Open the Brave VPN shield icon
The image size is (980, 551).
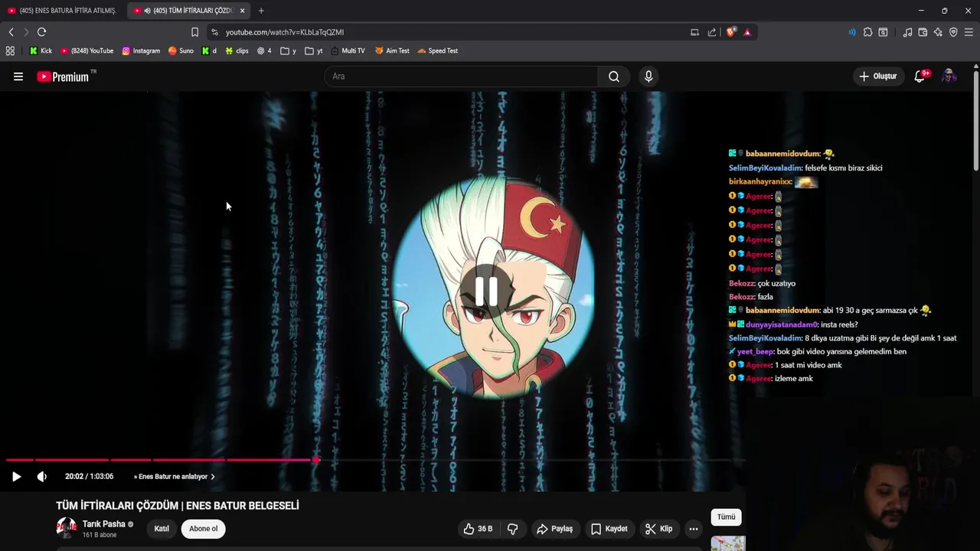click(x=953, y=32)
